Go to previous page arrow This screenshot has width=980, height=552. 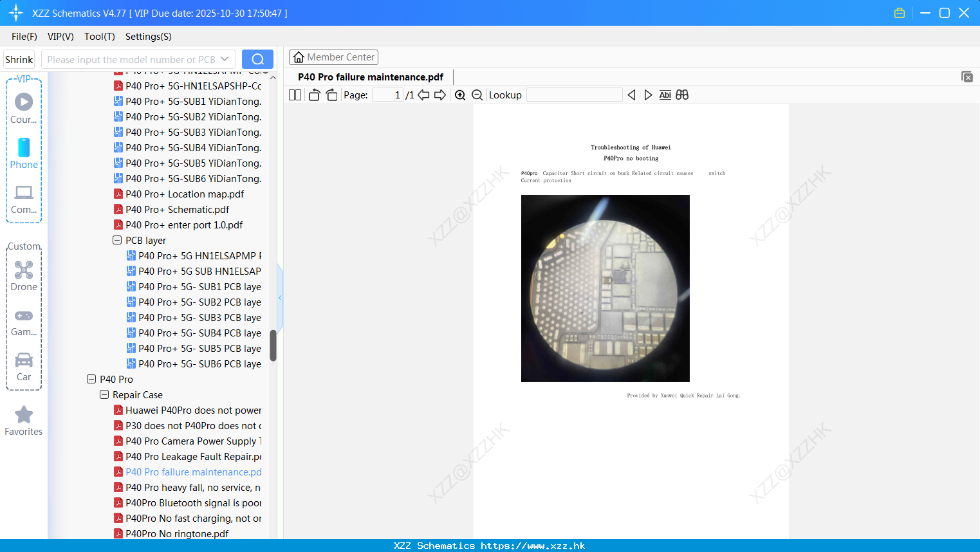coord(423,95)
